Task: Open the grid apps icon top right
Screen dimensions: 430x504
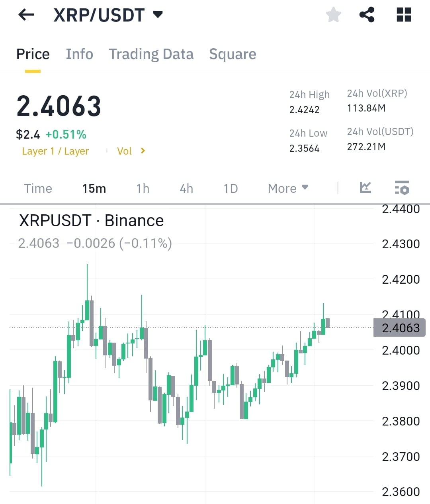Action: [x=403, y=15]
